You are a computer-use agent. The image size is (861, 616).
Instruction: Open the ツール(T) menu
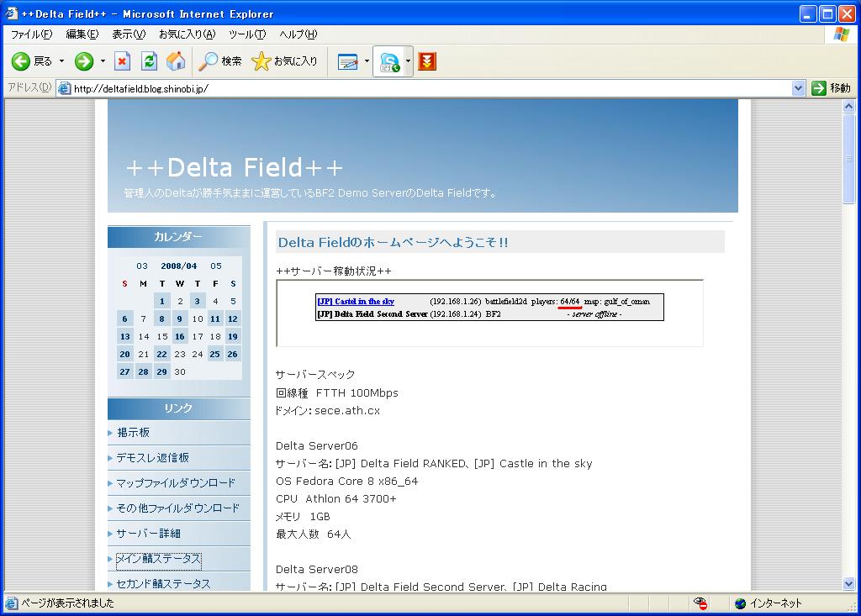pyautogui.click(x=247, y=34)
